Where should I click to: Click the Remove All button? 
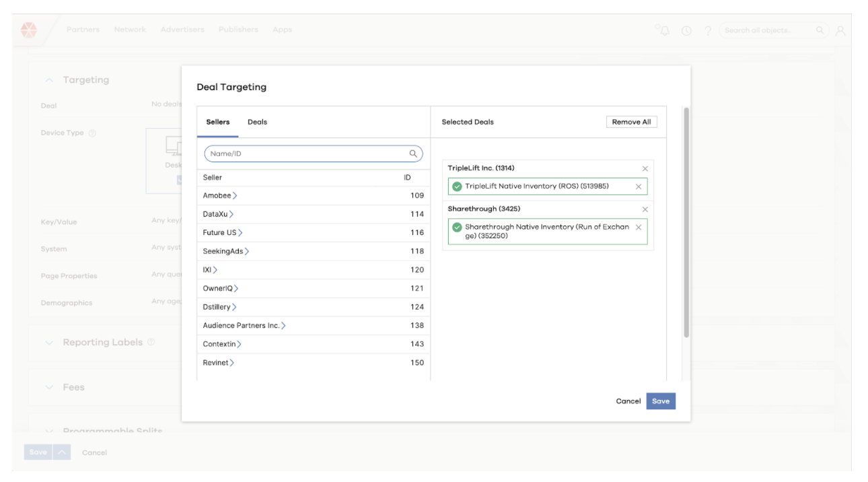tap(631, 122)
